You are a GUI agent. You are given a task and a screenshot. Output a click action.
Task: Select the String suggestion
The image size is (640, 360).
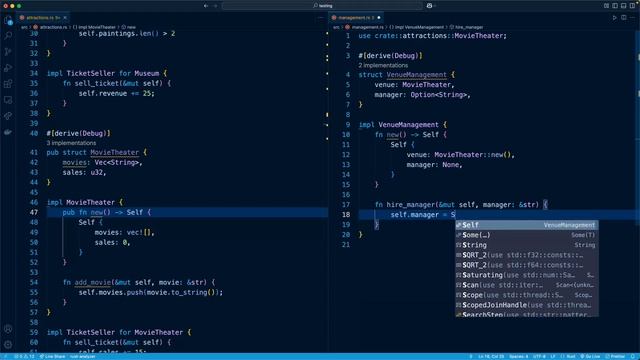click(527, 245)
